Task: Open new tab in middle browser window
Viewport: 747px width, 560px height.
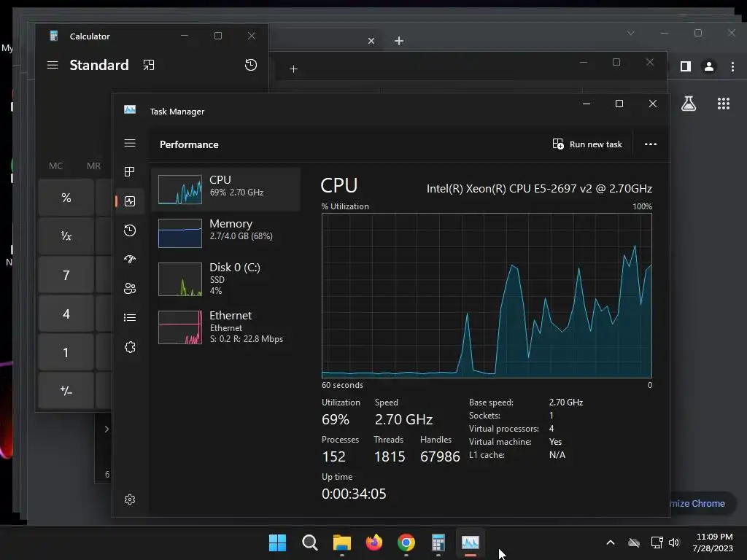Action: [x=293, y=69]
